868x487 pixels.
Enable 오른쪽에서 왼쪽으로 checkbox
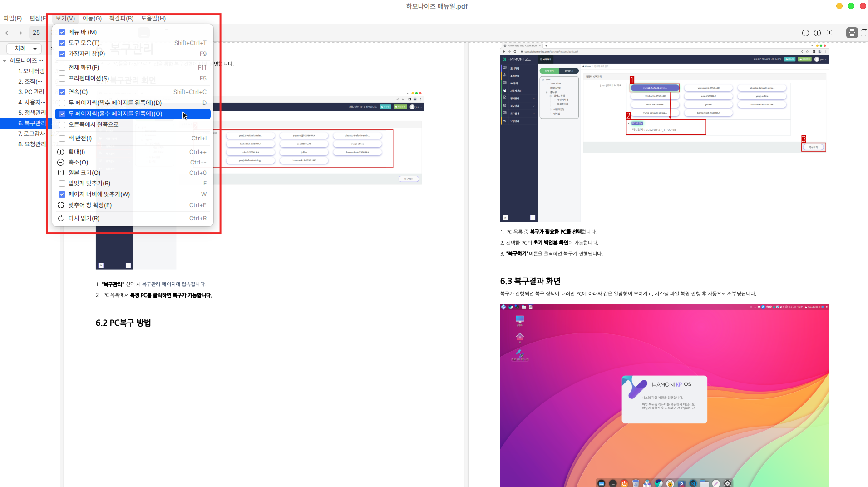tap(62, 125)
